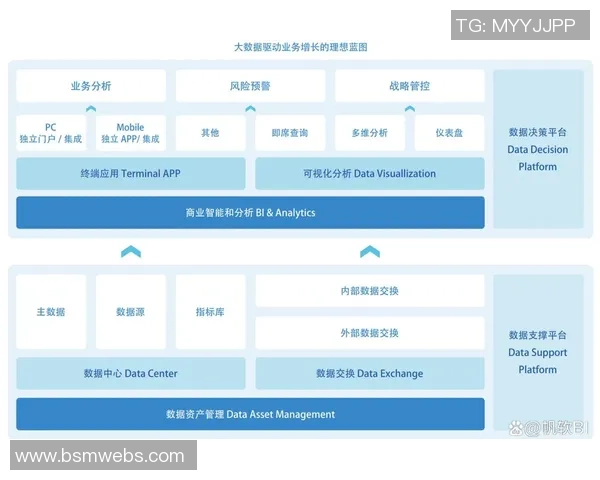Click the PC 独立门户/集成 tile
Screen dimensions: 600x480
click(51, 133)
